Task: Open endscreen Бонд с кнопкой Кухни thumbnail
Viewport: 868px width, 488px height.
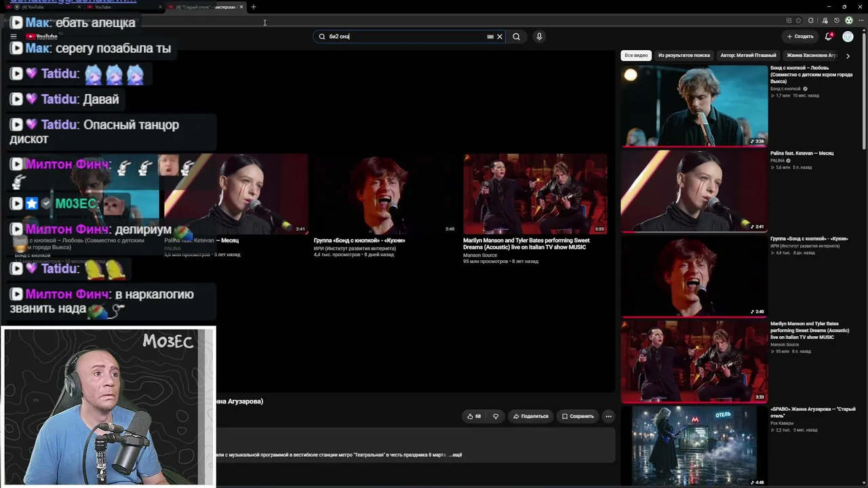Action: tap(384, 194)
